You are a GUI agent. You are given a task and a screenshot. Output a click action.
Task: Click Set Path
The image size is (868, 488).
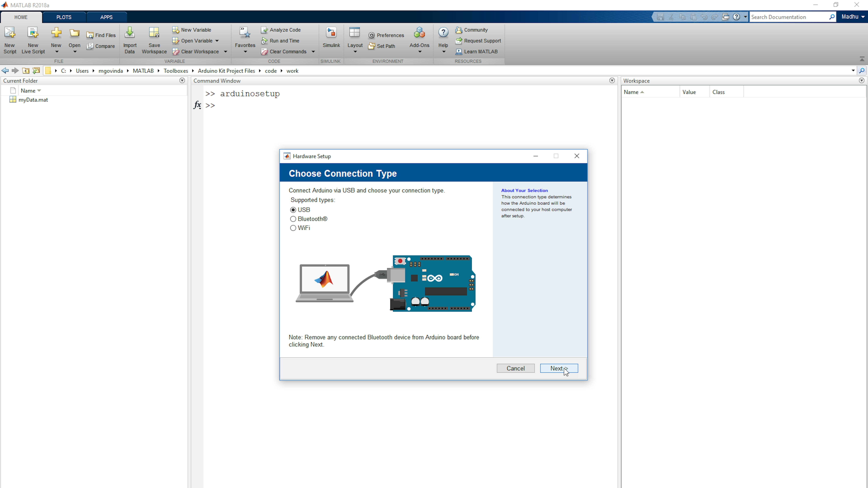coord(382,46)
